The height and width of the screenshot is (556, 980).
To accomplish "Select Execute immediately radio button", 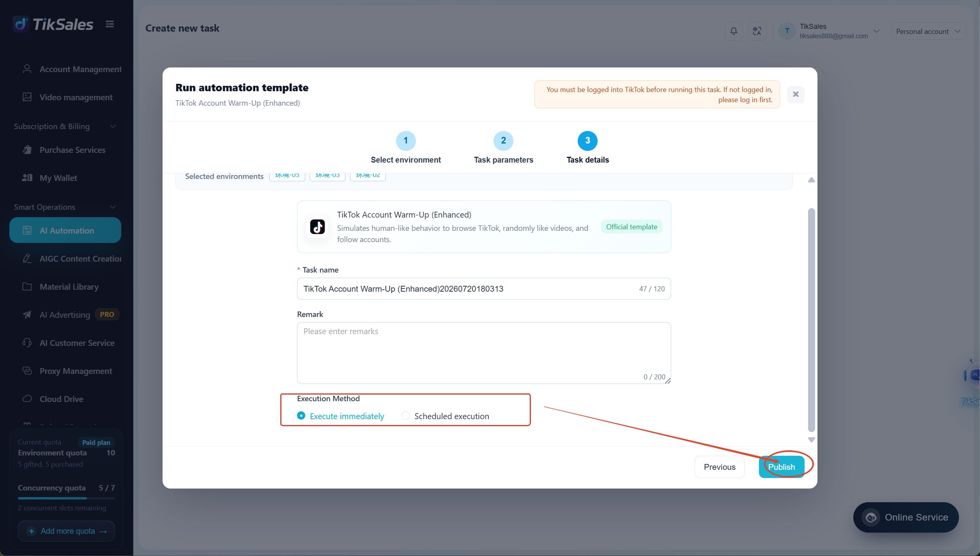I will [301, 416].
